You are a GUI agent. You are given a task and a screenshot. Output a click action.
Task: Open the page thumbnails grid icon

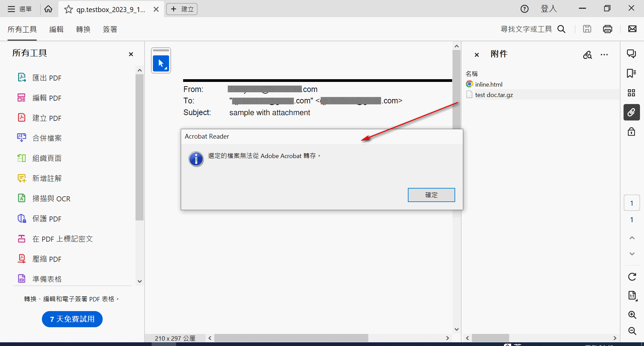[x=632, y=93]
